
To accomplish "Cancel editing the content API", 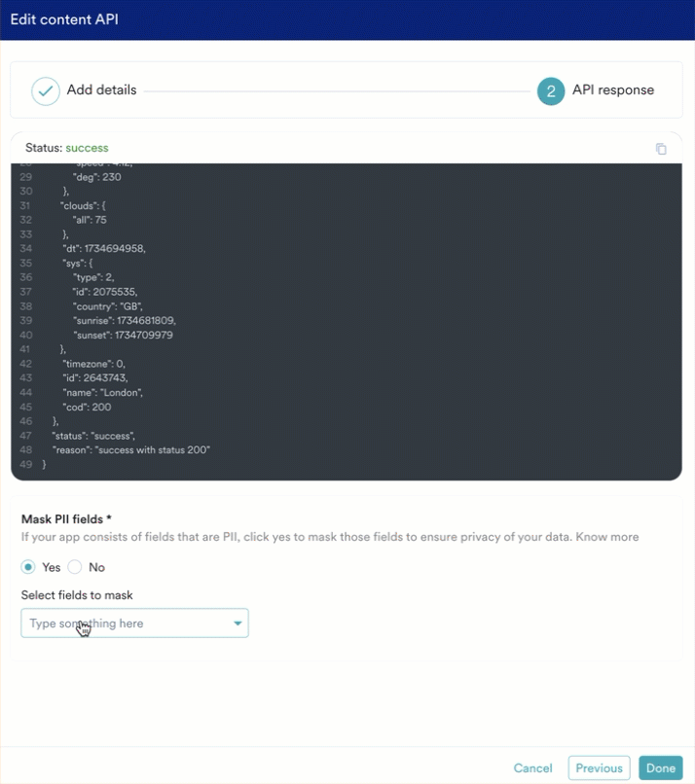I will coord(532,768).
